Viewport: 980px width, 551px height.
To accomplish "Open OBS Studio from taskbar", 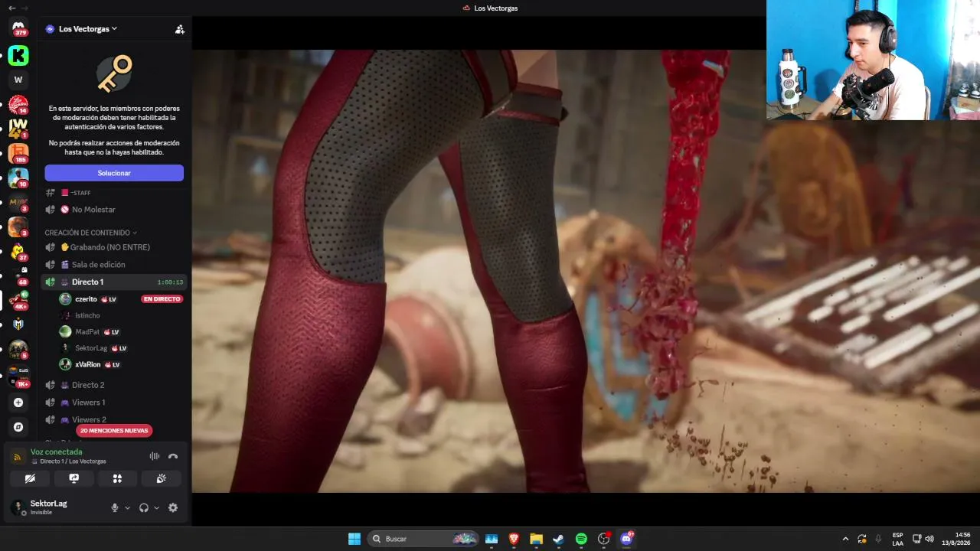I will (604, 539).
